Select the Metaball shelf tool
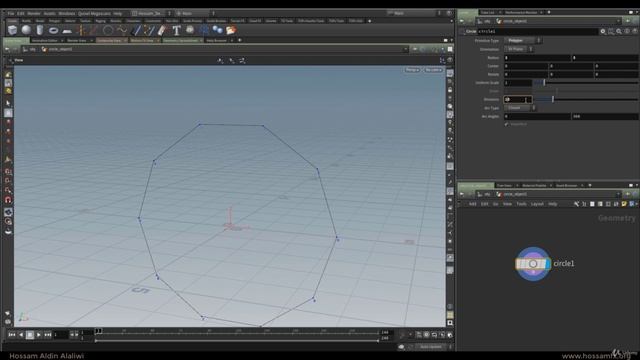This screenshot has width=640, height=360. [x=218, y=30]
